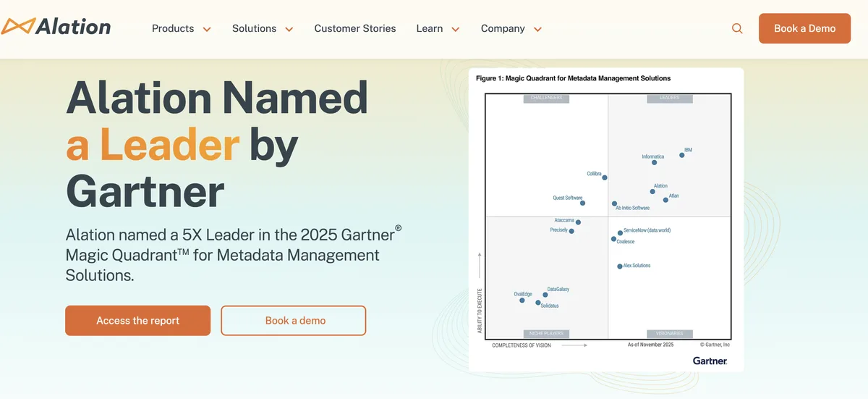Open the Solutions nav item
The height and width of the screenshot is (399, 868).
(x=254, y=29)
